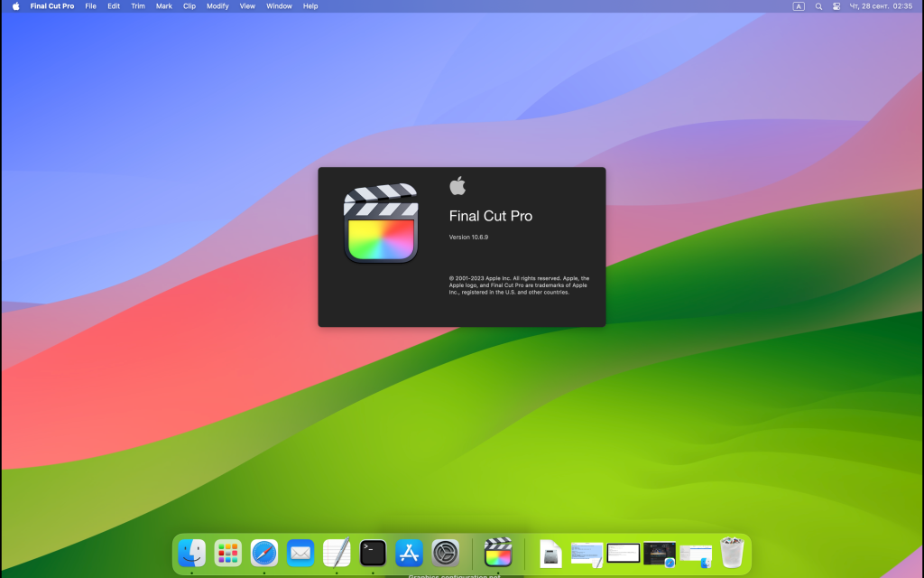Open the Trash from the Dock
This screenshot has width=924, height=578.
coord(732,553)
